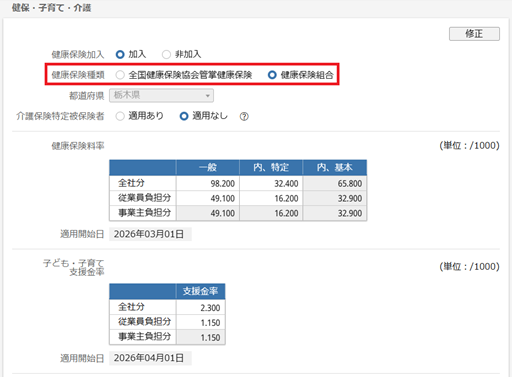Select 適用なし for 介護保険特定被保険者
This screenshot has height=377, width=512.
(184, 116)
